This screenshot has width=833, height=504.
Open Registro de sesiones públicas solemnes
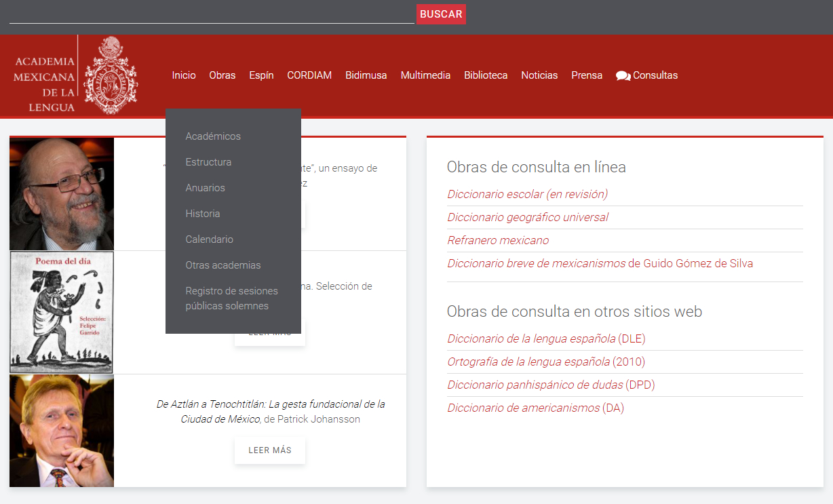coord(231,298)
